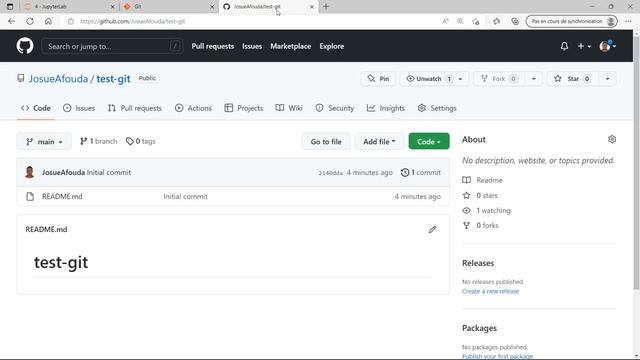Screen dimensions: 640x360
Task: Expand the Unwatch options dropdown arrow
Action: pyautogui.click(x=461, y=79)
